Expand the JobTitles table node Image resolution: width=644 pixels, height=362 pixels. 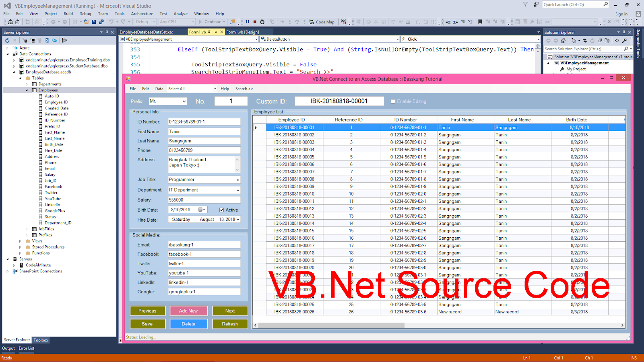27,229
